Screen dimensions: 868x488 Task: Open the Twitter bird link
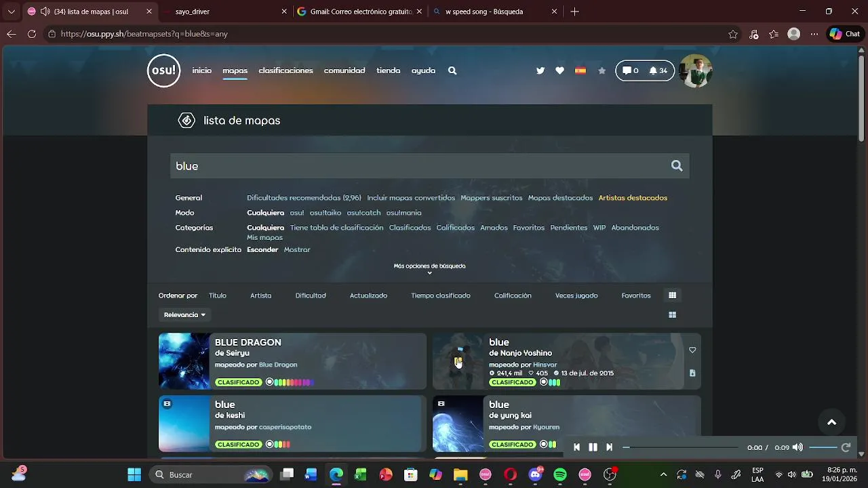tap(540, 70)
